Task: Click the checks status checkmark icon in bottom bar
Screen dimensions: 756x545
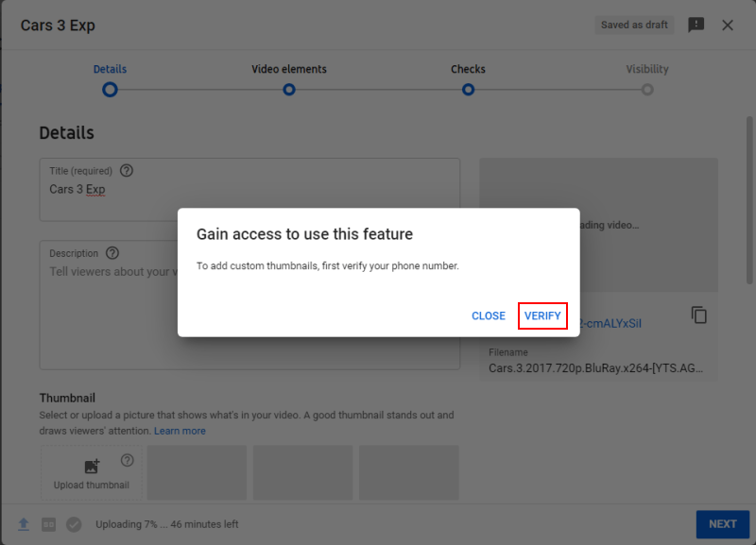Action: pos(74,524)
